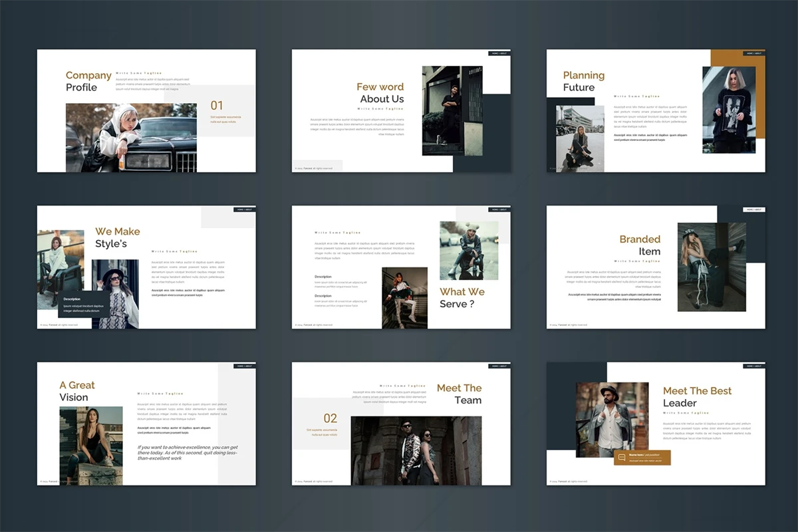
Task: Click HOME / ABOUT tag on About Us slide
Action: click(499, 53)
